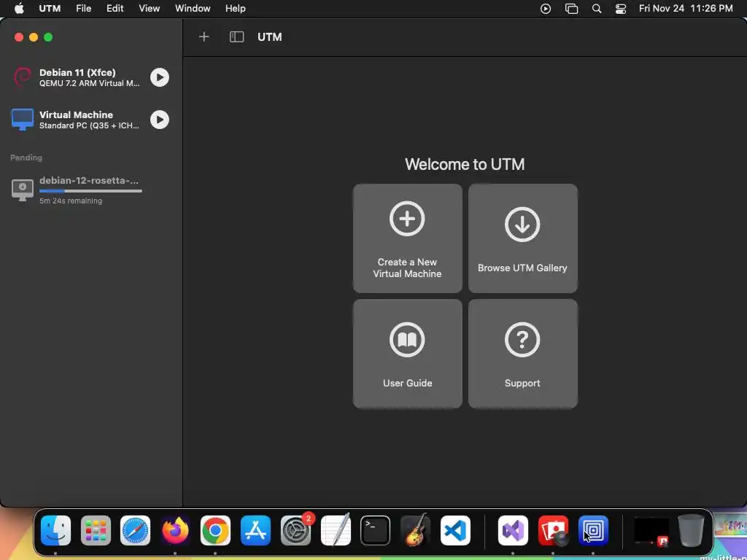Image resolution: width=747 pixels, height=560 pixels.
Task: Open the User Guide card
Action: 407,354
